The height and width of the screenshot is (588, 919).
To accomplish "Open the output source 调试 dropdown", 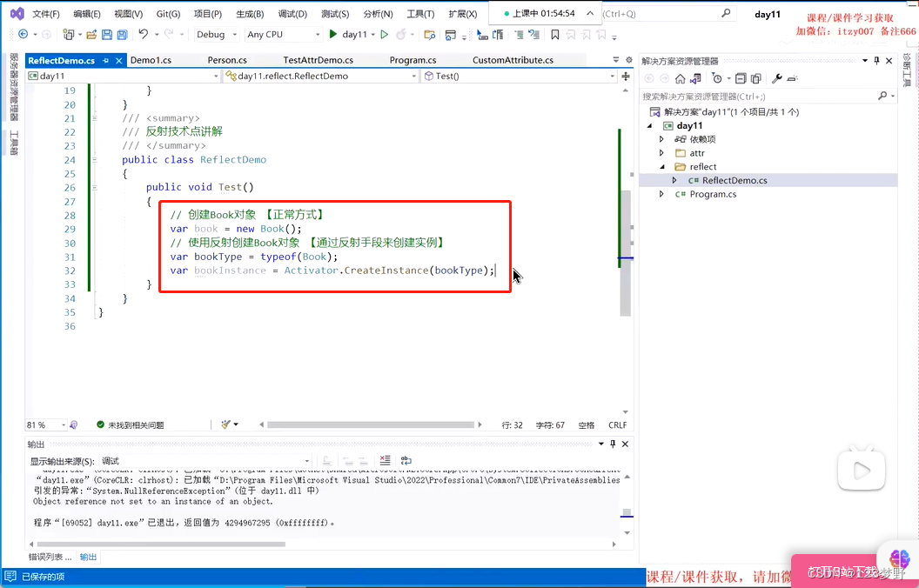I will click(205, 461).
